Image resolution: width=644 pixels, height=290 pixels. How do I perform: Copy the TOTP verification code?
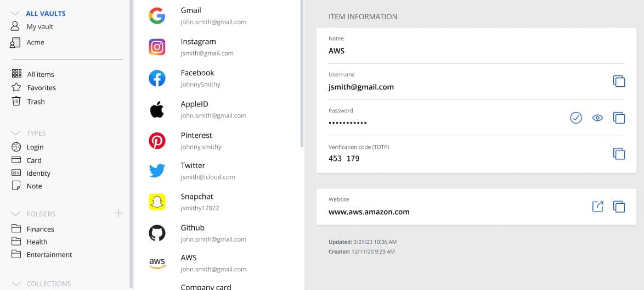click(x=619, y=153)
